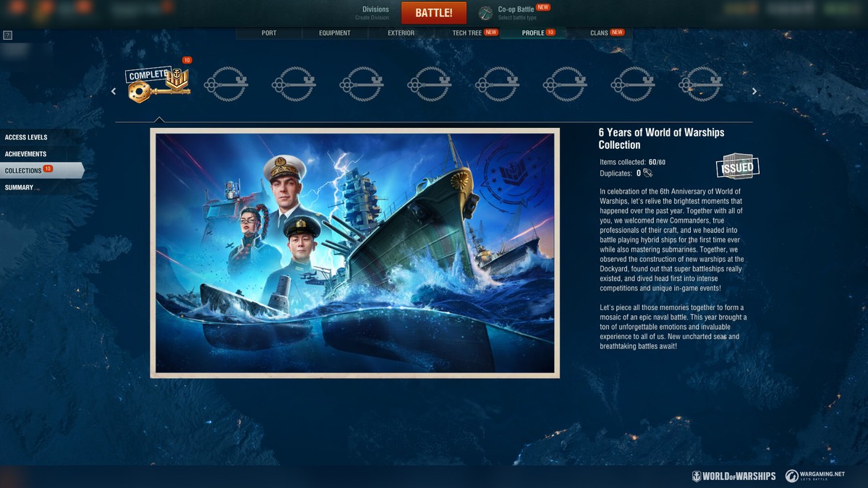Open Summary in sidebar
This screenshot has width=868, height=488.
pyautogui.click(x=41, y=187)
